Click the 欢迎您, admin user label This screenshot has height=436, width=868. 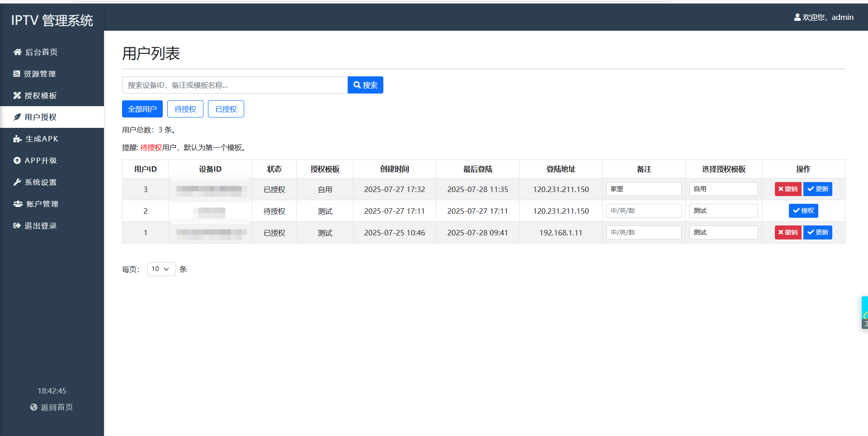[x=824, y=17]
